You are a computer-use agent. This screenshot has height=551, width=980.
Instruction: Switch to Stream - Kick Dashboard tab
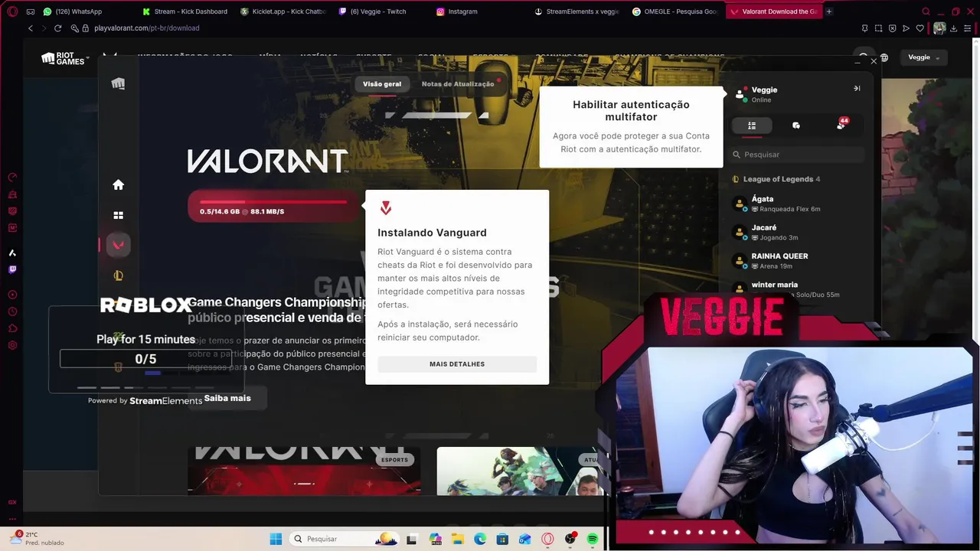coord(186,11)
